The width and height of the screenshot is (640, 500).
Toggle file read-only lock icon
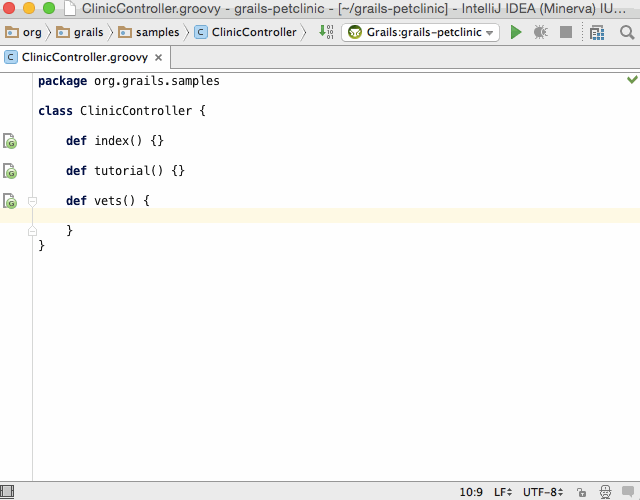581,493
